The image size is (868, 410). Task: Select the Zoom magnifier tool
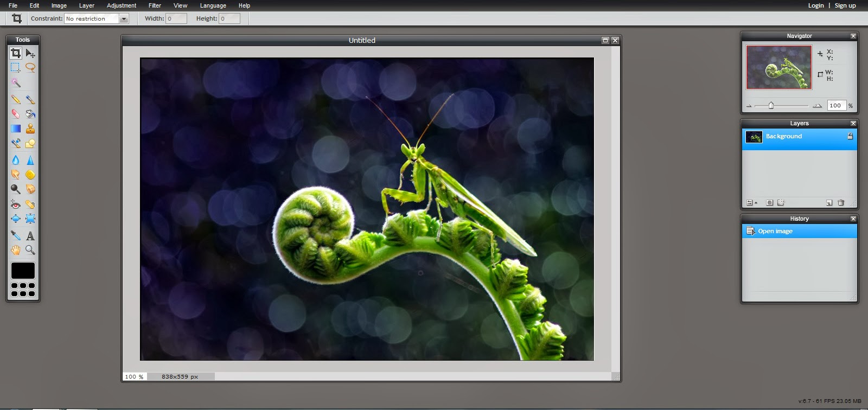click(x=30, y=250)
